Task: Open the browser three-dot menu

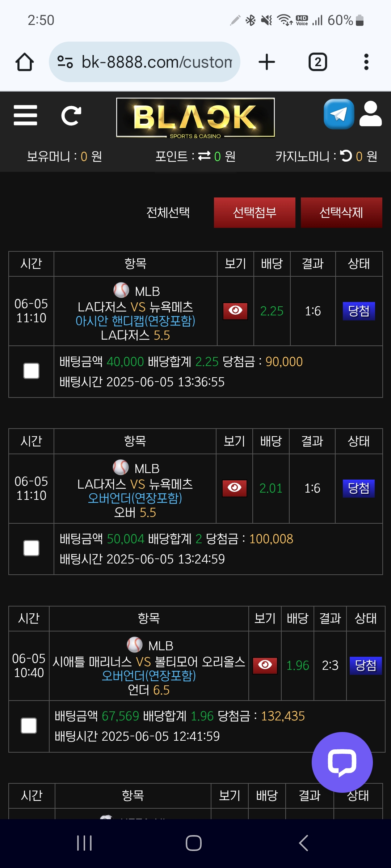Action: click(x=366, y=62)
